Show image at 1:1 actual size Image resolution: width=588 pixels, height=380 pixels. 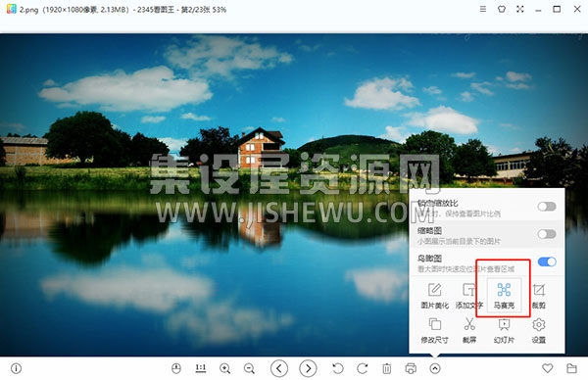pos(201,368)
